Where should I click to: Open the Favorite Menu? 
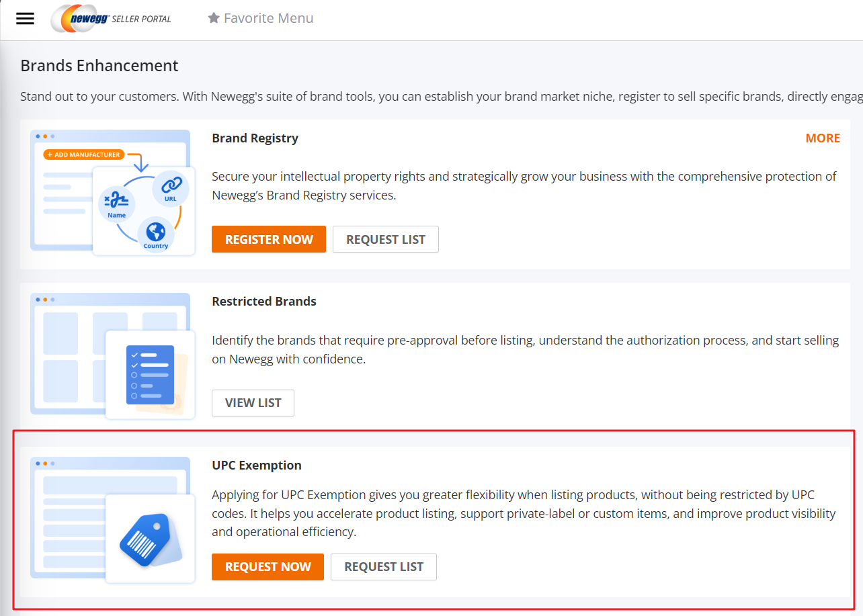(268, 18)
